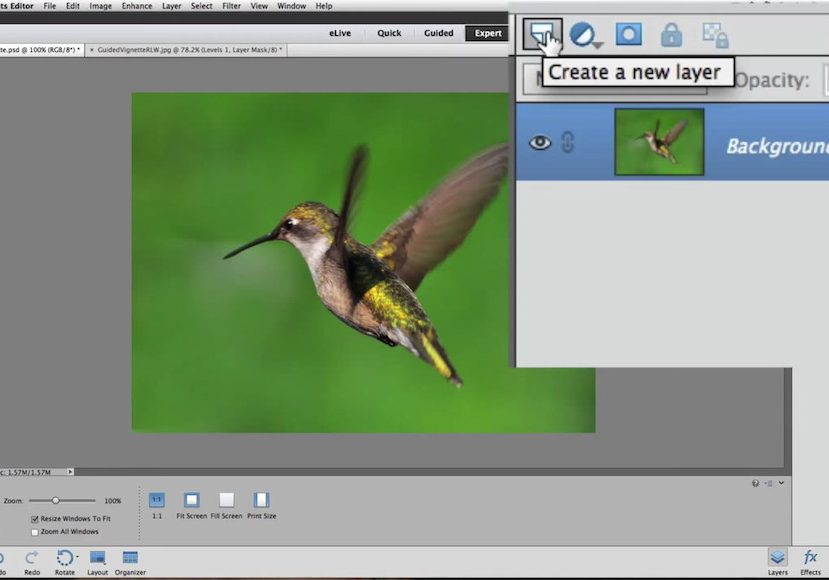Image resolution: width=829 pixels, height=580 pixels.
Task: Open the Window menu
Action: (292, 6)
